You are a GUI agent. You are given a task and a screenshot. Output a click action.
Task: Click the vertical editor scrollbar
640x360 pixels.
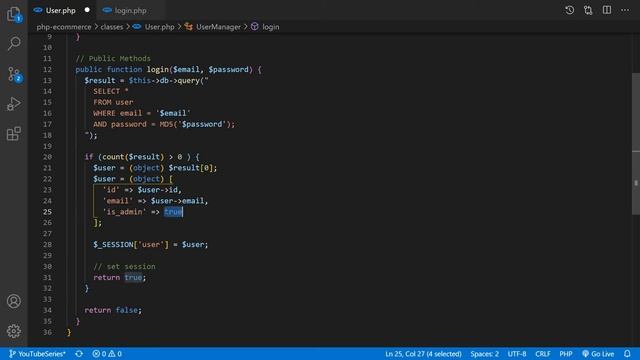point(636,144)
